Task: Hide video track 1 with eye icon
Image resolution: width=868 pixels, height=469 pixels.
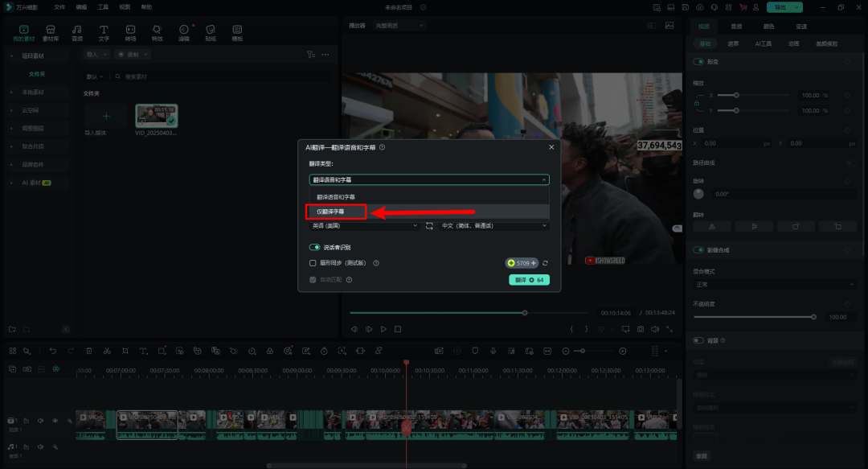Action: (x=55, y=421)
